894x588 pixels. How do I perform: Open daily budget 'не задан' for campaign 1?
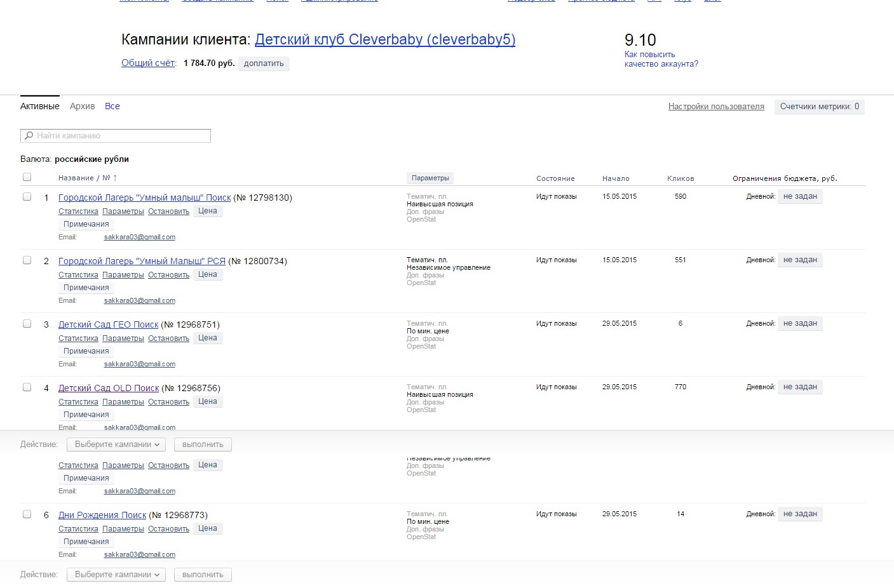[x=800, y=196]
